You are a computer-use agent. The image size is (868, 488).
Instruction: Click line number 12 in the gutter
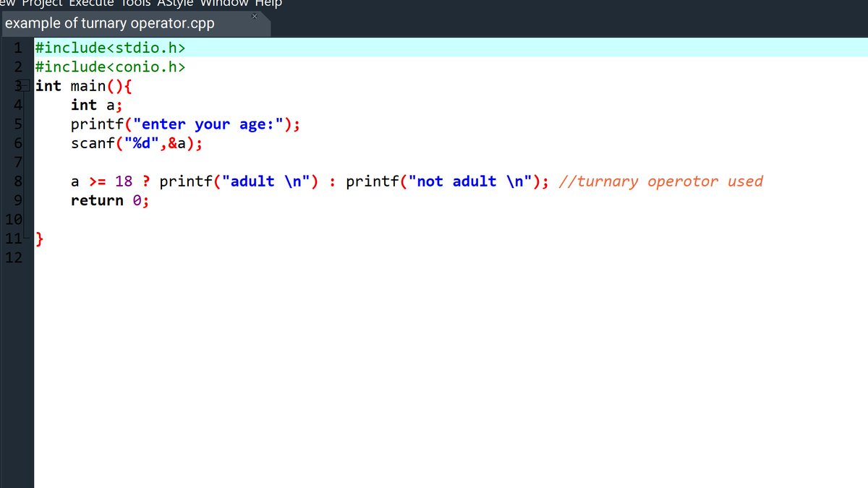point(17,257)
